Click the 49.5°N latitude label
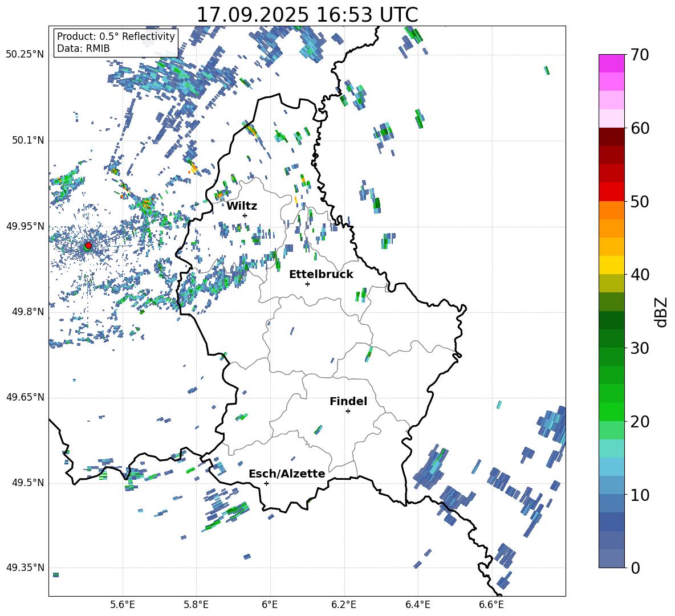Viewport: 675px width, 616px height. [x=28, y=483]
